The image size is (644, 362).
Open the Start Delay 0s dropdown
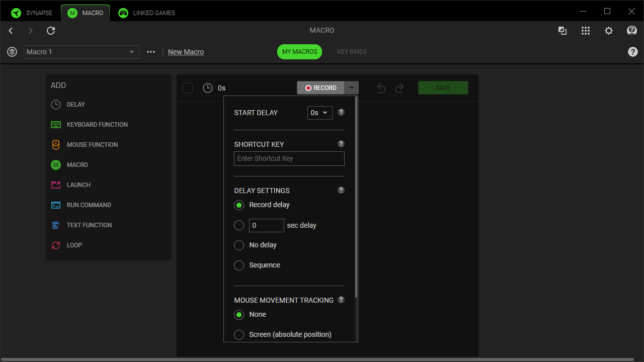(x=319, y=113)
